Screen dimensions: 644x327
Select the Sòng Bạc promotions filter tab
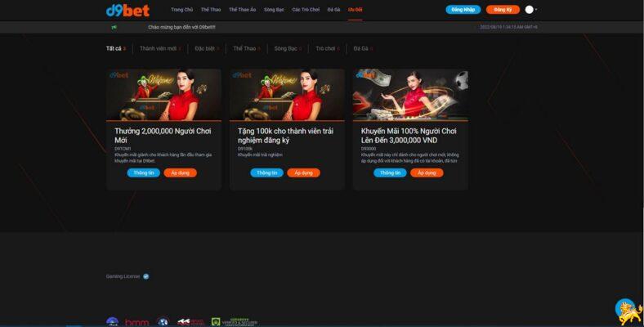[x=288, y=48]
